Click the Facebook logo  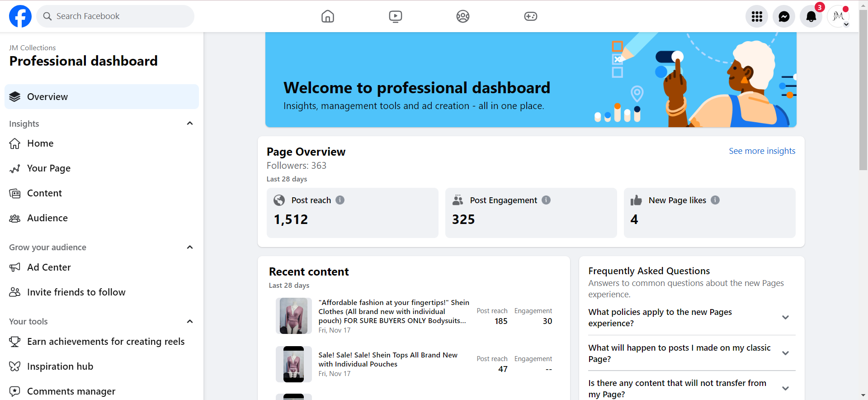[20, 16]
